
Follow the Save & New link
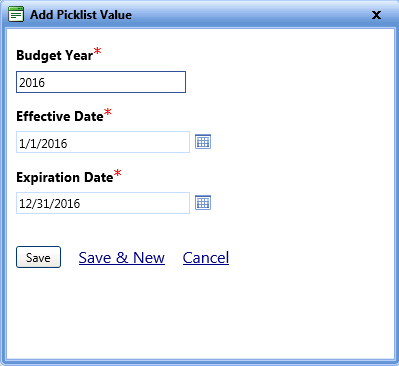point(122,258)
